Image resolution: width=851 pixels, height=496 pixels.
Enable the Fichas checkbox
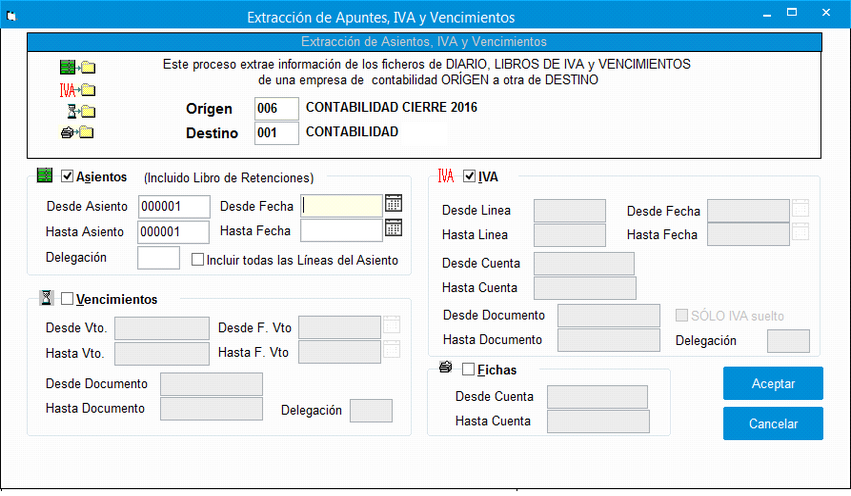click(468, 370)
